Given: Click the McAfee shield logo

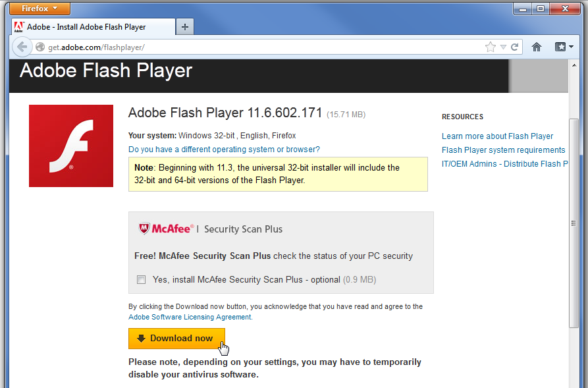Looking at the screenshot, I should pyautogui.click(x=144, y=229).
